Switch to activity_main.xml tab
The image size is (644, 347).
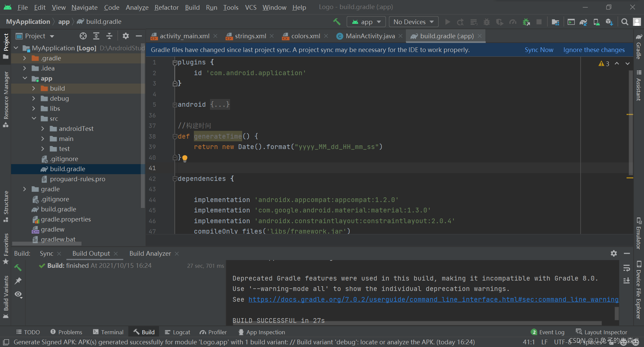[184, 36]
